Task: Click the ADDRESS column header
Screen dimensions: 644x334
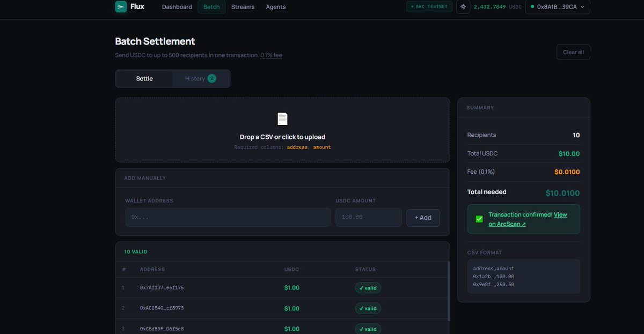Action: pos(152,269)
